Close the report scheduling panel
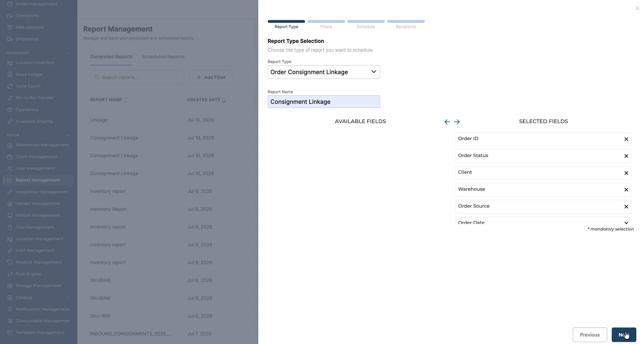This screenshot has height=344, width=644. (x=637, y=8)
